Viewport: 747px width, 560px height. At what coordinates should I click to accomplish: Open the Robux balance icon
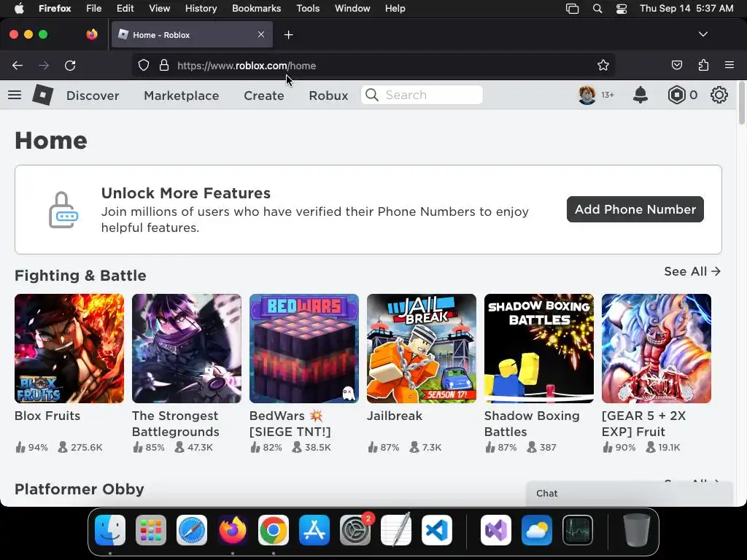pos(676,96)
